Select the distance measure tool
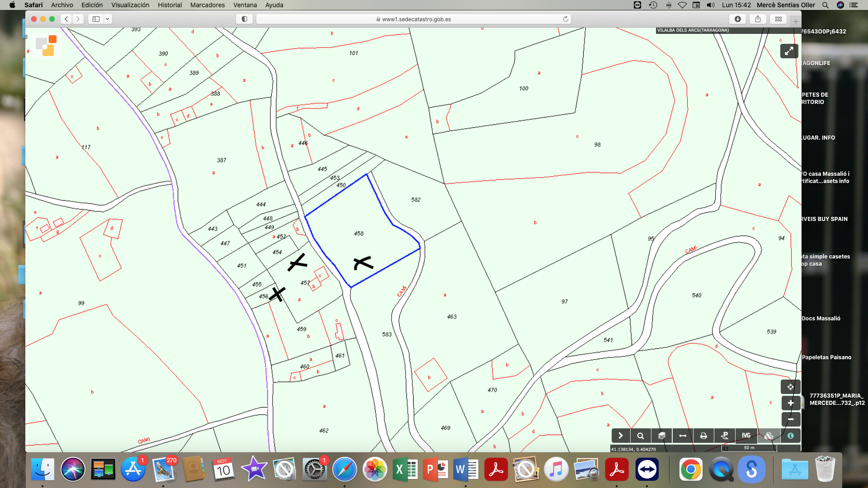This screenshot has width=868, height=488. click(683, 436)
